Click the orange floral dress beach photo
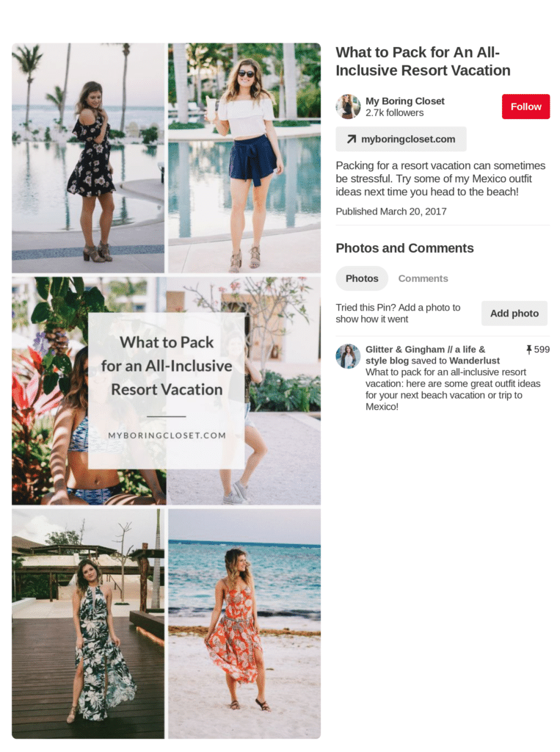This screenshot has height=752, width=560. (x=244, y=623)
